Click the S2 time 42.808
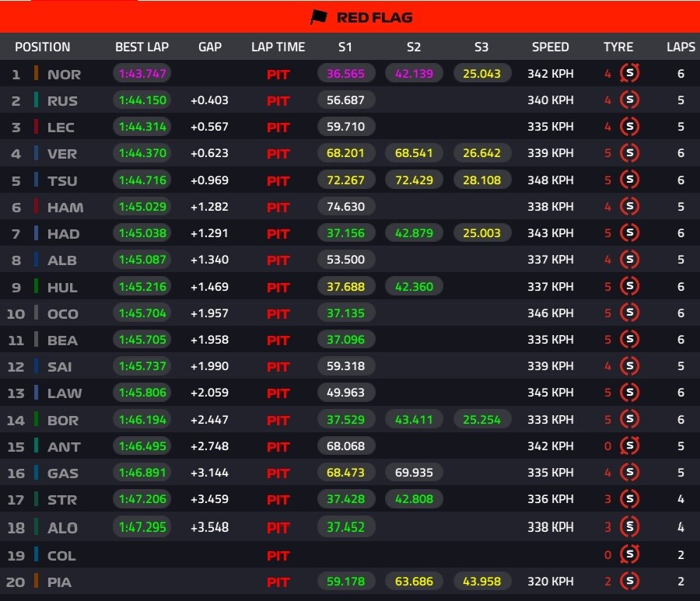This screenshot has width=700, height=601. 414,499
